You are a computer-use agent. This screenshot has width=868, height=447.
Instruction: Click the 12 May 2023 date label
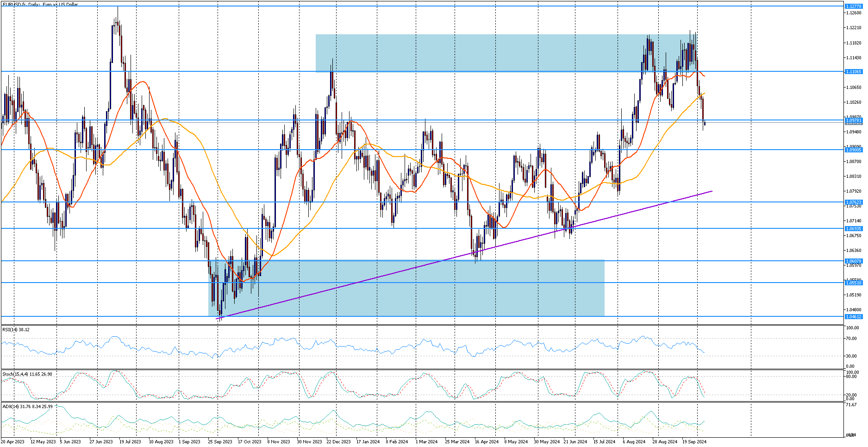coord(43,441)
